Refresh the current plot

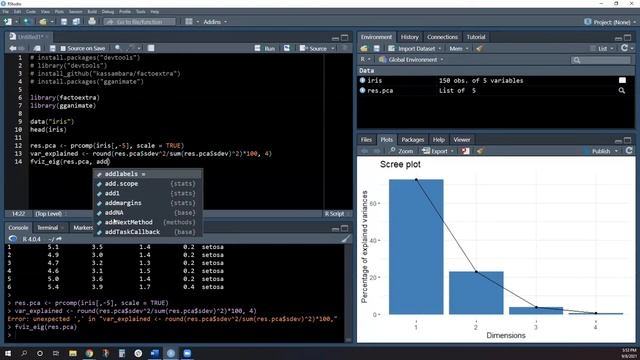pos(629,151)
